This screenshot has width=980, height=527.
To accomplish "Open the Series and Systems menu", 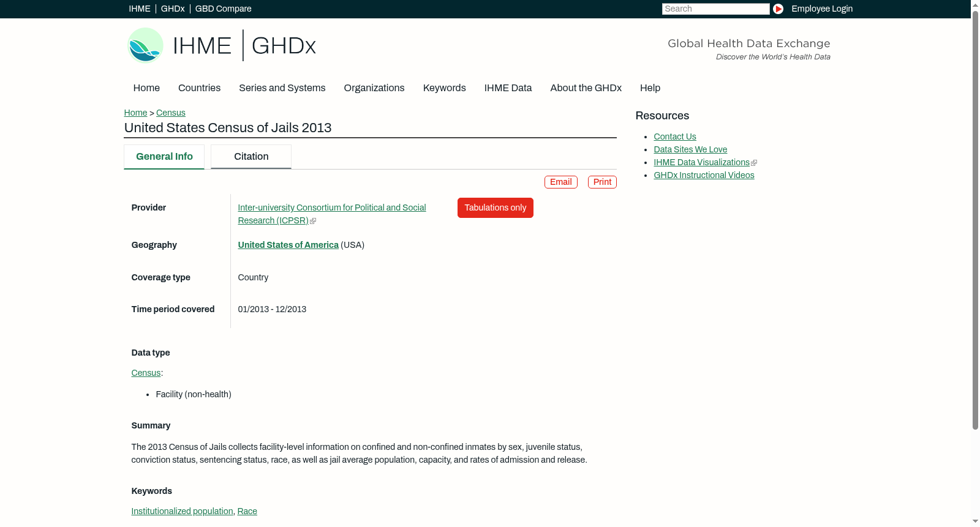I will (x=282, y=88).
